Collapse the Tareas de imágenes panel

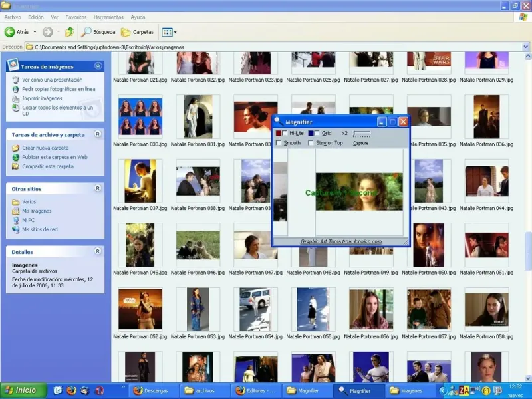point(98,66)
